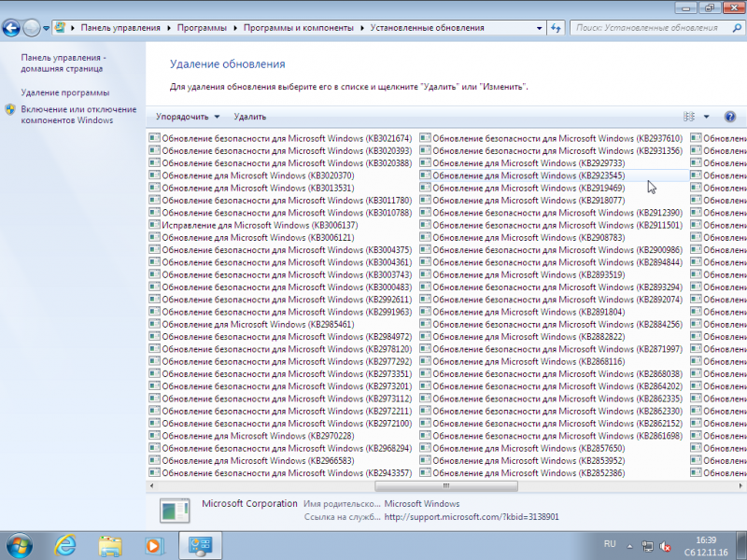Image resolution: width=747 pixels, height=560 pixels.
Task: Select update entry KB2900986
Action: click(551, 249)
